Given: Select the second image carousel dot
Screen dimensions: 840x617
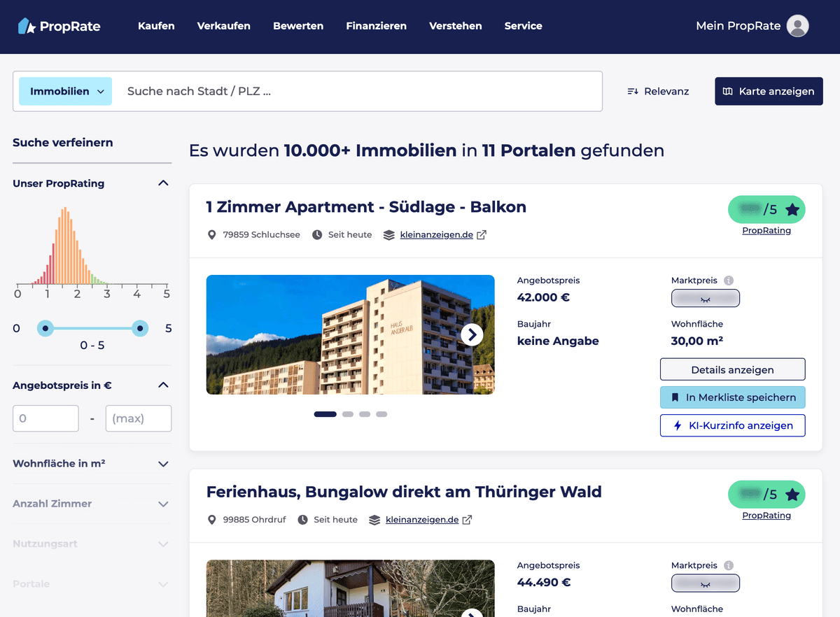Looking at the screenshot, I should pyautogui.click(x=348, y=414).
